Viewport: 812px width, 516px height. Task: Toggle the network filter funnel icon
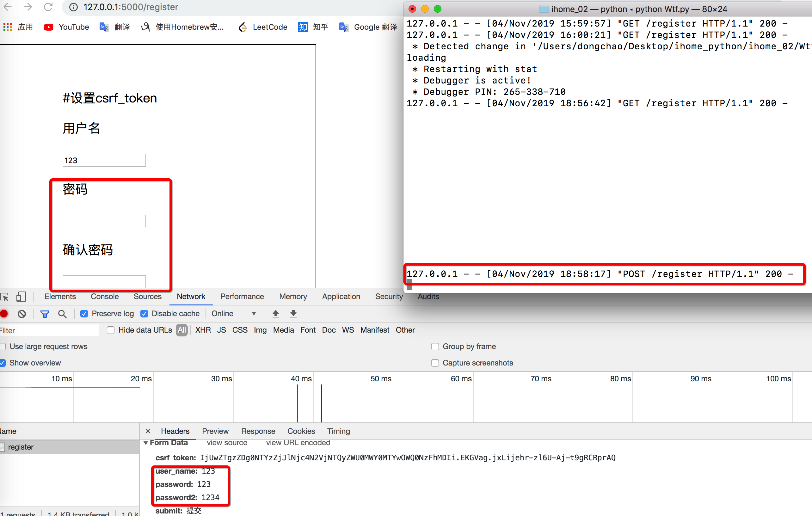coord(45,314)
